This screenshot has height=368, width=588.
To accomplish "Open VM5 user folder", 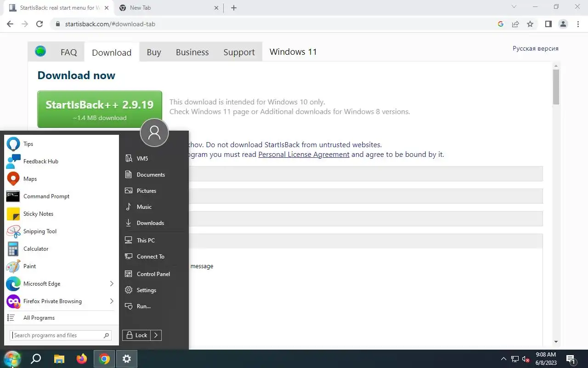I will click(x=154, y=158).
